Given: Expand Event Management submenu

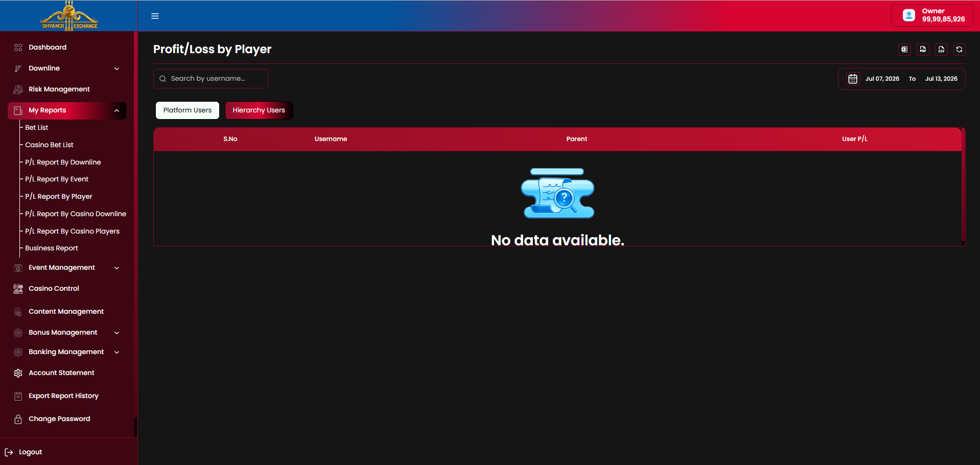Looking at the screenshot, I should tap(116, 268).
